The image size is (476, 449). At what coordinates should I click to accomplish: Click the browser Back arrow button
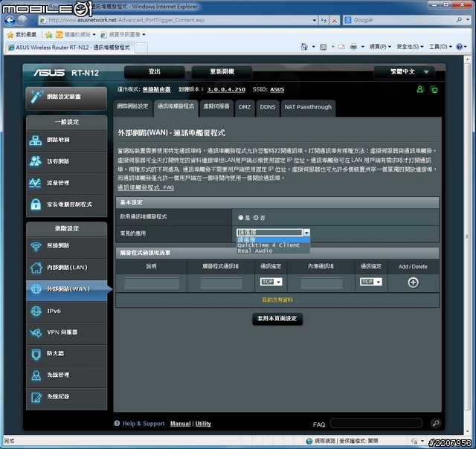pyautogui.click(x=10, y=20)
